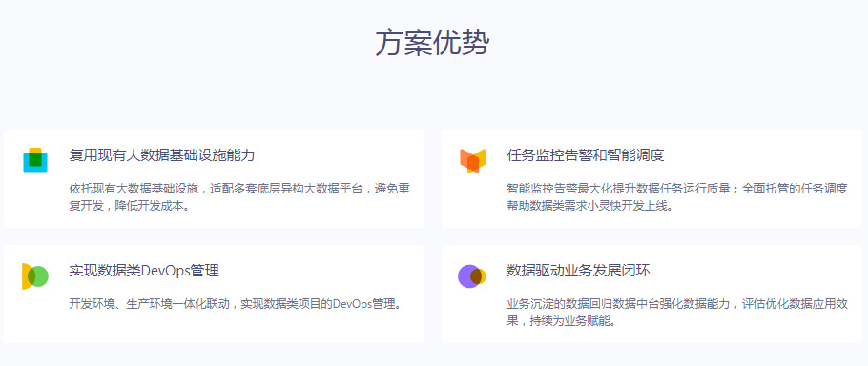Click the yellow-green circle icon for 实现数据类DevOps管理
The height and width of the screenshot is (366, 868).
coord(35,275)
